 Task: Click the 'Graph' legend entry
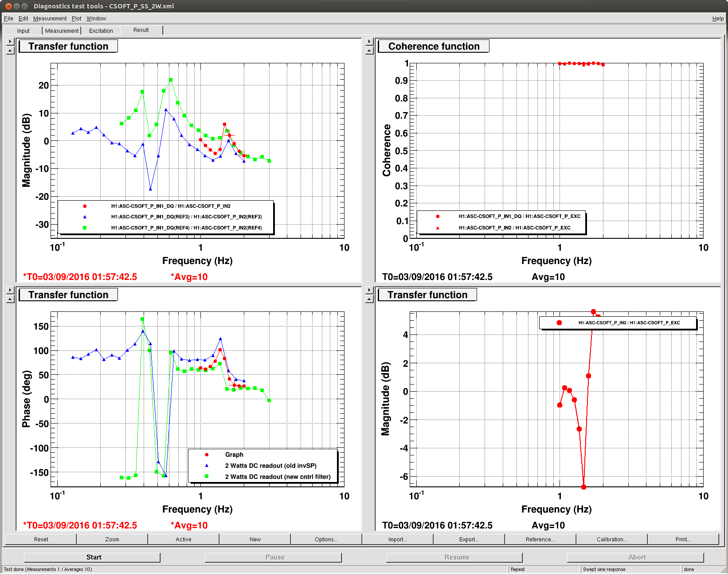point(234,455)
